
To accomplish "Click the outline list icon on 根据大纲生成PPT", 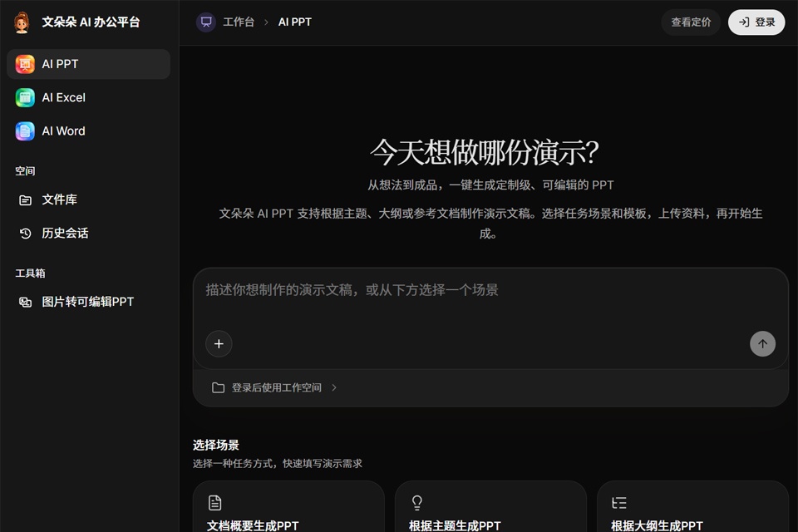I will coord(618,503).
